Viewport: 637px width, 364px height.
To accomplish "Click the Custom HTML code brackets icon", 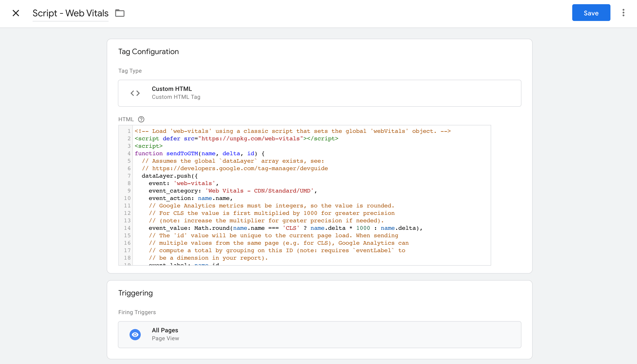I will (x=135, y=93).
